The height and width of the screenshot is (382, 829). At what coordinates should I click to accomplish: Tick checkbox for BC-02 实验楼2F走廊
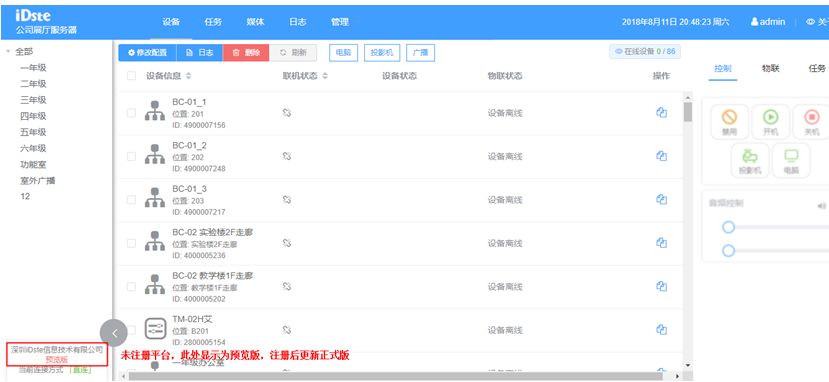click(x=131, y=243)
